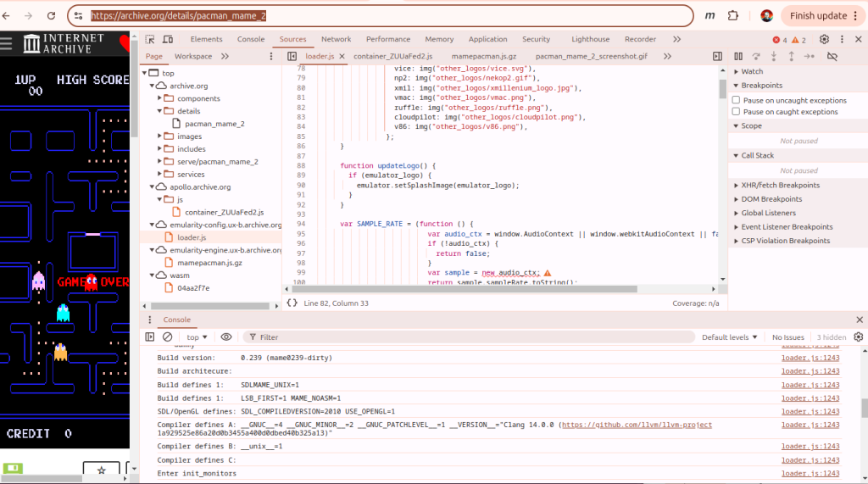Viewport: 868px width, 484px height.
Task: Switch to the Performance tab
Action: [x=388, y=39]
